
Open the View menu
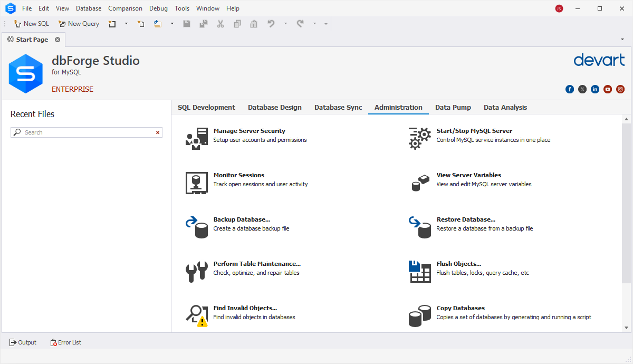[x=62, y=8]
